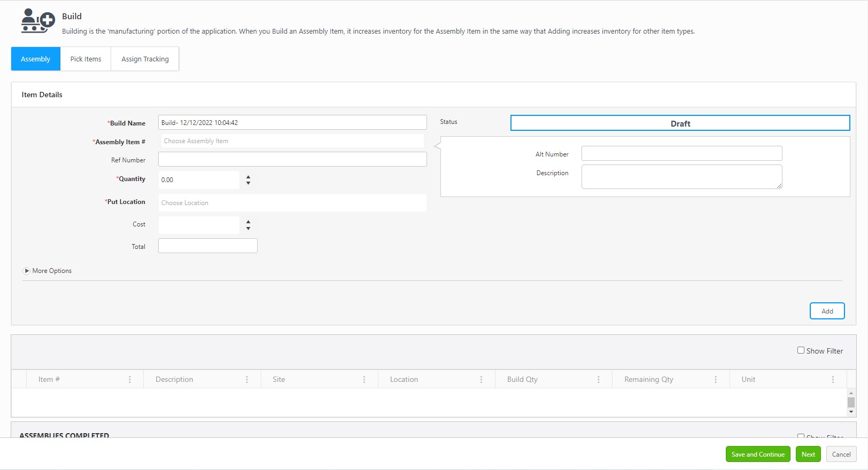Open Remaining Qty column menu icon
This screenshot has height=470, width=868.
click(x=715, y=379)
